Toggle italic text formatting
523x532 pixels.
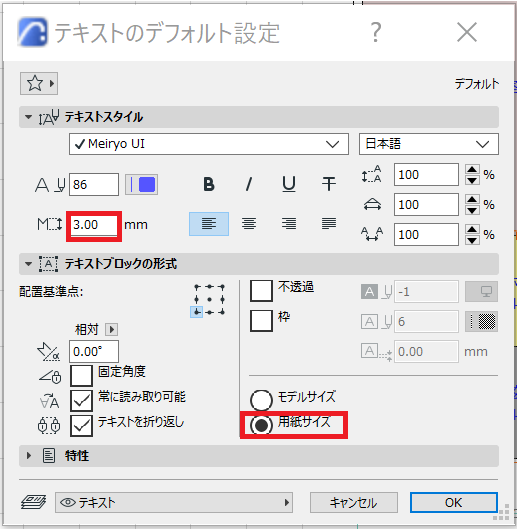[x=249, y=184]
